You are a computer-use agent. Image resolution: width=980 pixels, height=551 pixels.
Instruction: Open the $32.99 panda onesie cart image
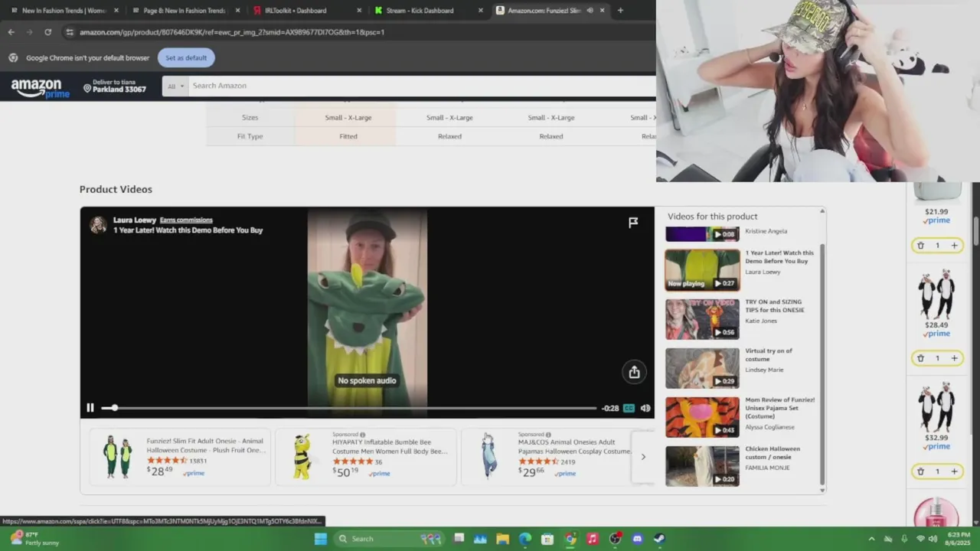[936, 407]
